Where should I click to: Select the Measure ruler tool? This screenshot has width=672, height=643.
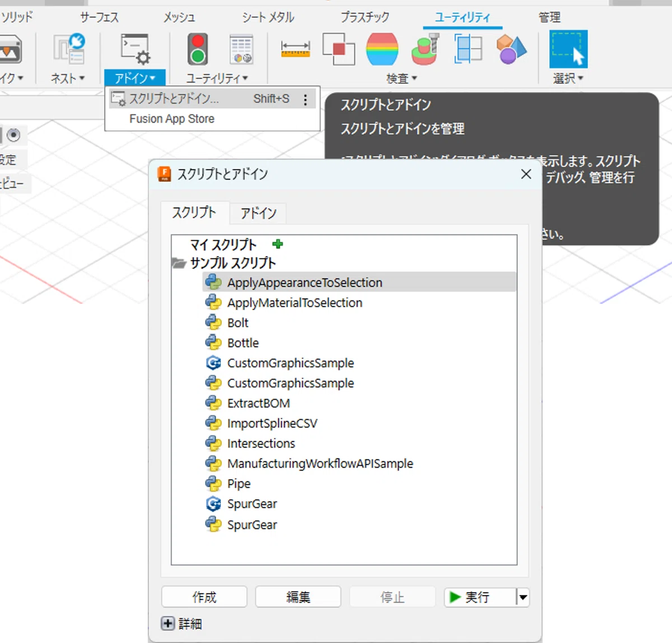[x=295, y=49]
